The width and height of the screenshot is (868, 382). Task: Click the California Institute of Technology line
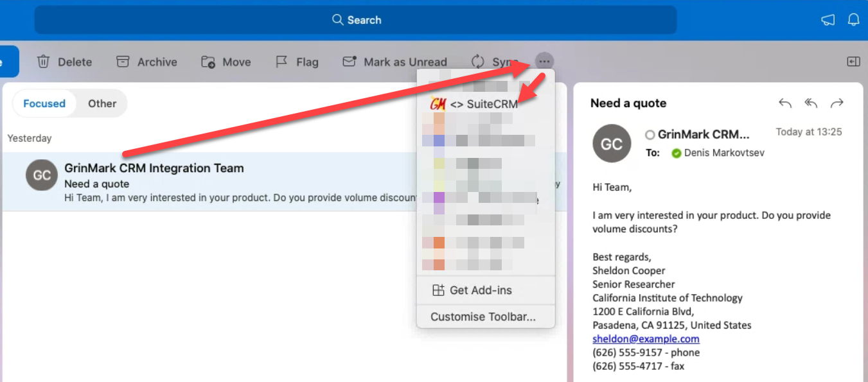pos(668,298)
